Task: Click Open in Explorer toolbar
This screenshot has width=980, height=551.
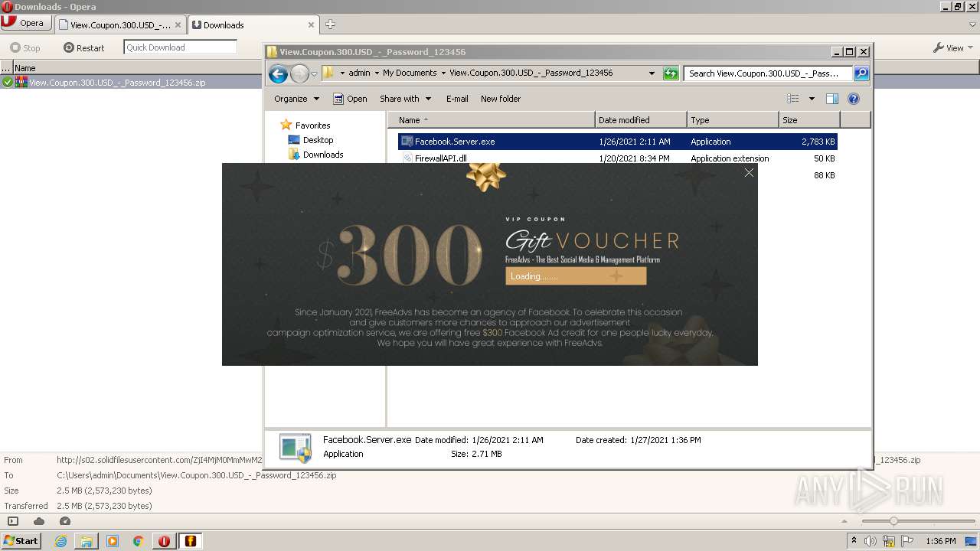Action: 350,99
